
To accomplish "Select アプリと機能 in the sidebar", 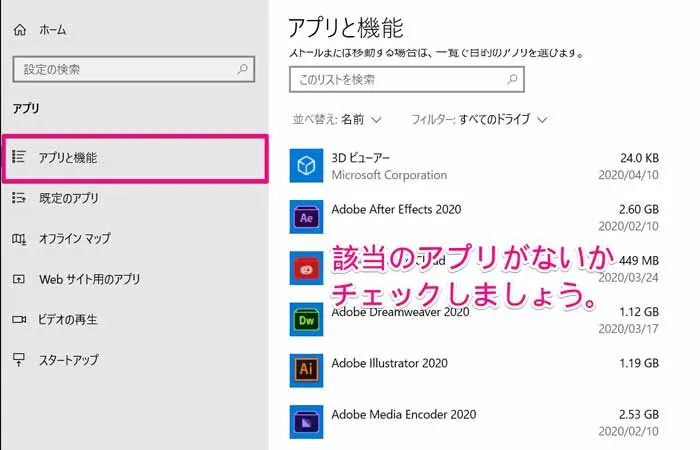I will 135,159.
